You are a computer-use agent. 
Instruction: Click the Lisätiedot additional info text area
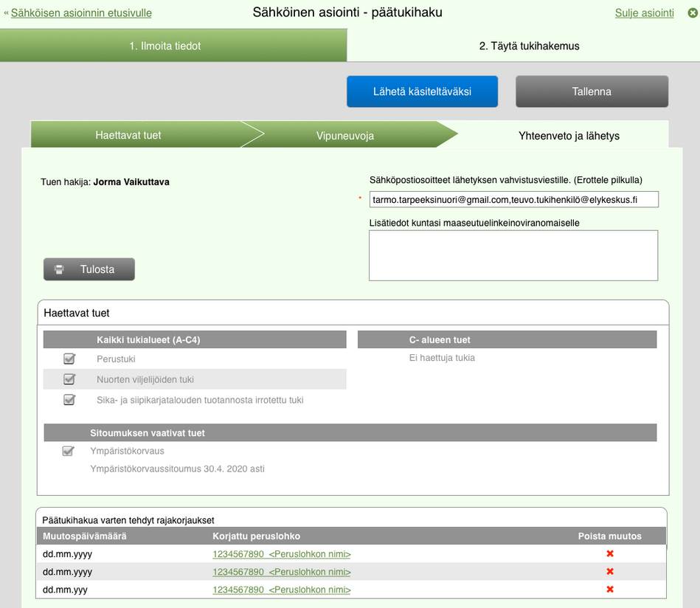[x=513, y=255]
